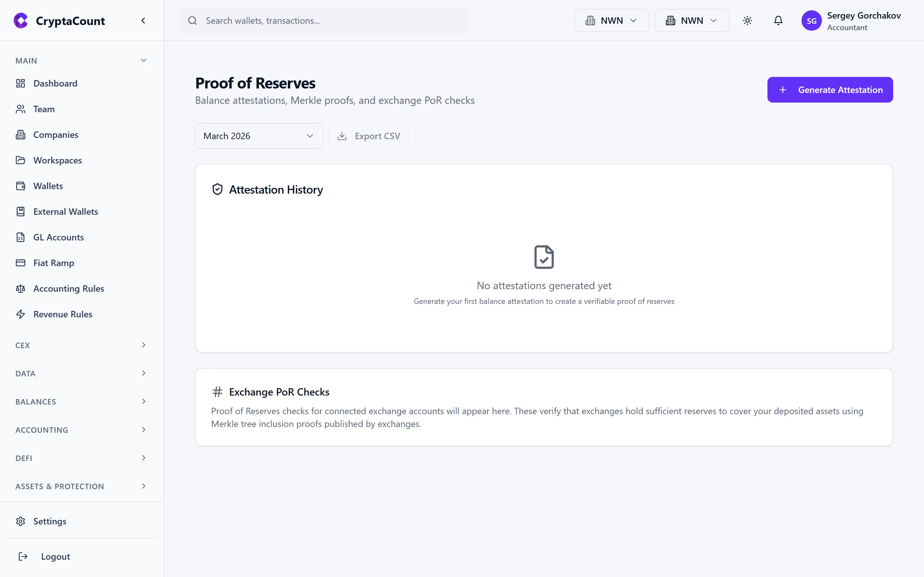Image resolution: width=924 pixels, height=577 pixels.
Task: Expand the CEX sidebar section
Action: (80, 345)
